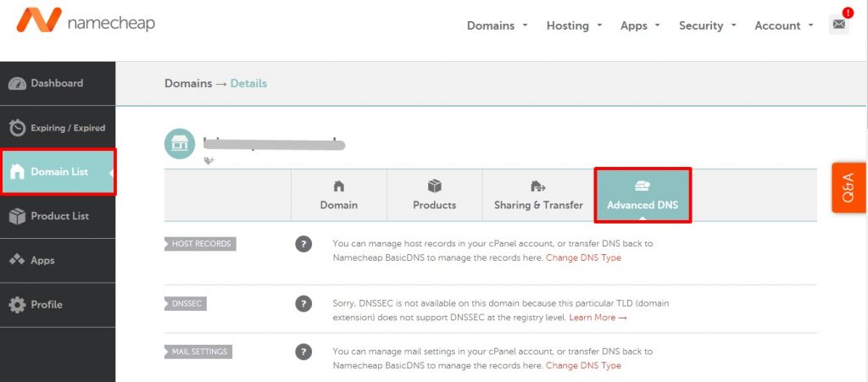Switch to the Advanced DNS tab

643,195
